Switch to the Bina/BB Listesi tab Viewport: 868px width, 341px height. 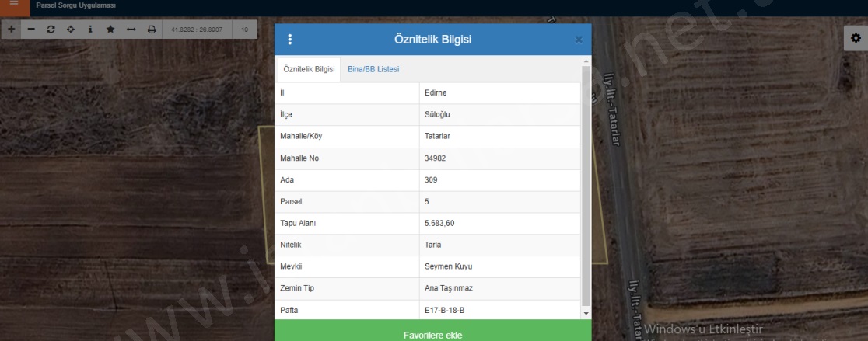[x=373, y=69]
